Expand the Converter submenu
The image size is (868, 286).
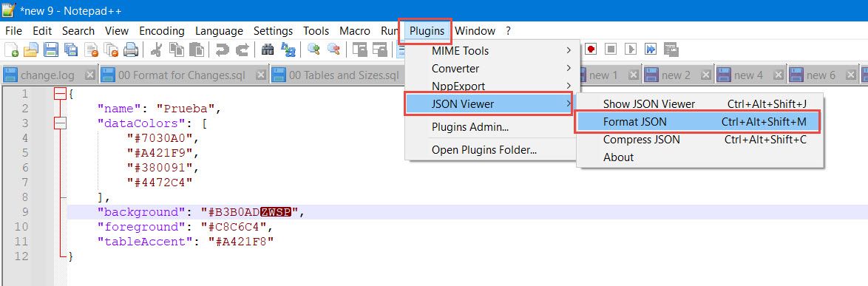(492, 69)
